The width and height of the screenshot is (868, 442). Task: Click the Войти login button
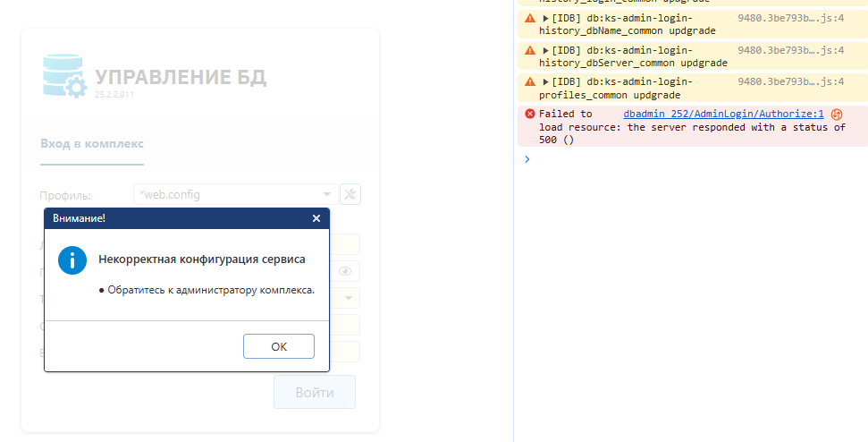coord(315,392)
